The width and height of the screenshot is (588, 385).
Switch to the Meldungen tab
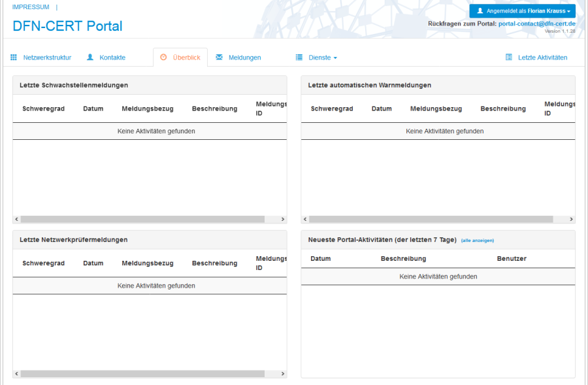(244, 57)
